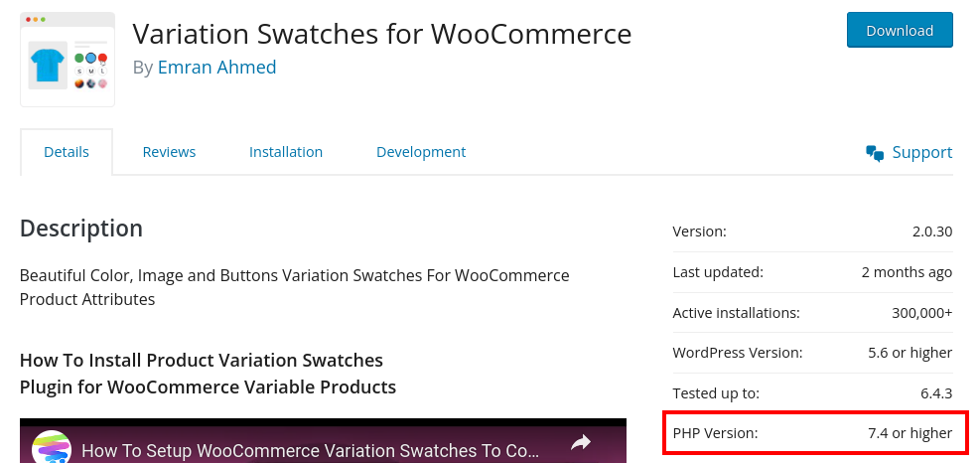Click the YouTube channel avatar icon
980x463 pixels.
point(52,447)
